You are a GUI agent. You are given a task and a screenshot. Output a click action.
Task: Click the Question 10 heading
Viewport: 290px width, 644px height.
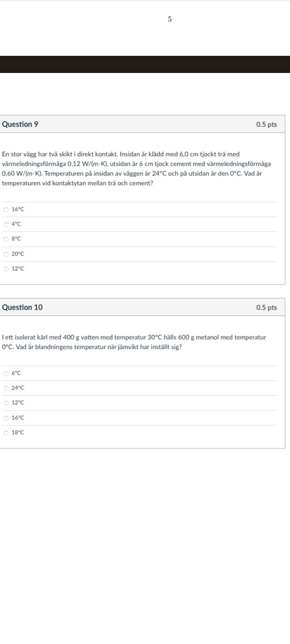click(22, 308)
